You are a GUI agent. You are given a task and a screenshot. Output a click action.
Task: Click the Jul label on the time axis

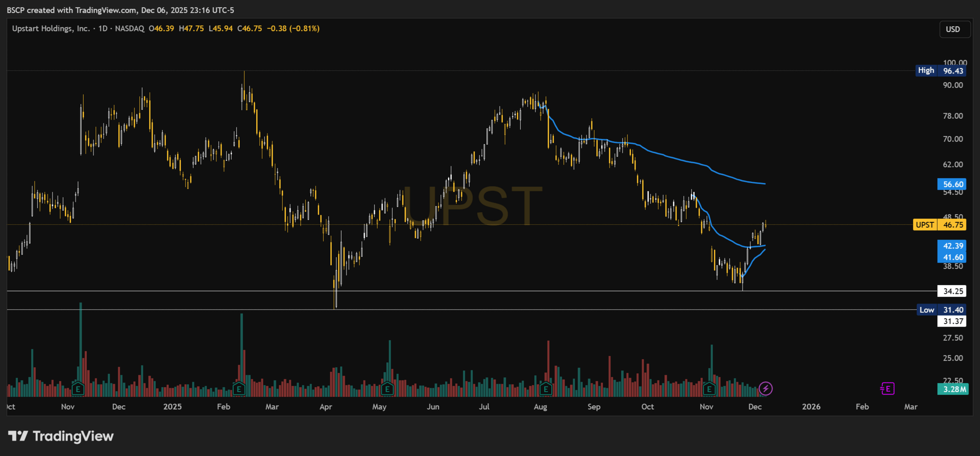tap(484, 407)
